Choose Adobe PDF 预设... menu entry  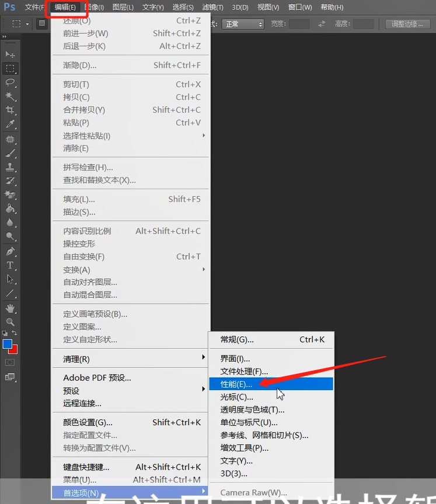(130, 378)
